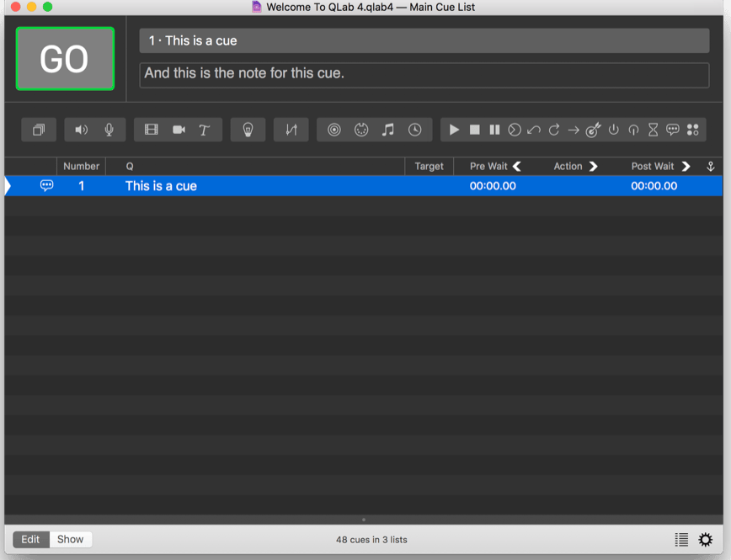The width and height of the screenshot is (731, 560).
Task: Add a Timecode cue with clock icon
Action: (415, 130)
